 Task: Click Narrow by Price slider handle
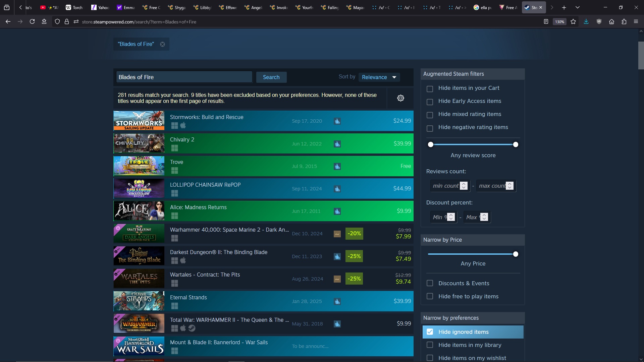pos(516,254)
